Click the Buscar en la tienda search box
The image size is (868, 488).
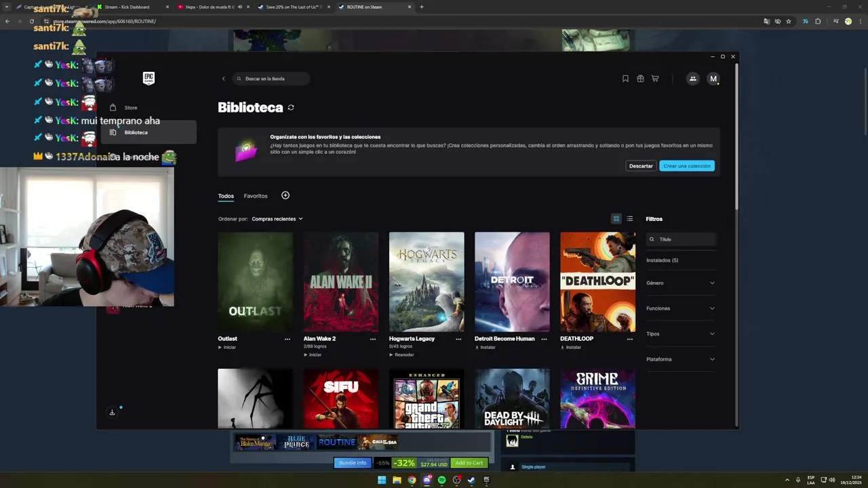pos(271,79)
